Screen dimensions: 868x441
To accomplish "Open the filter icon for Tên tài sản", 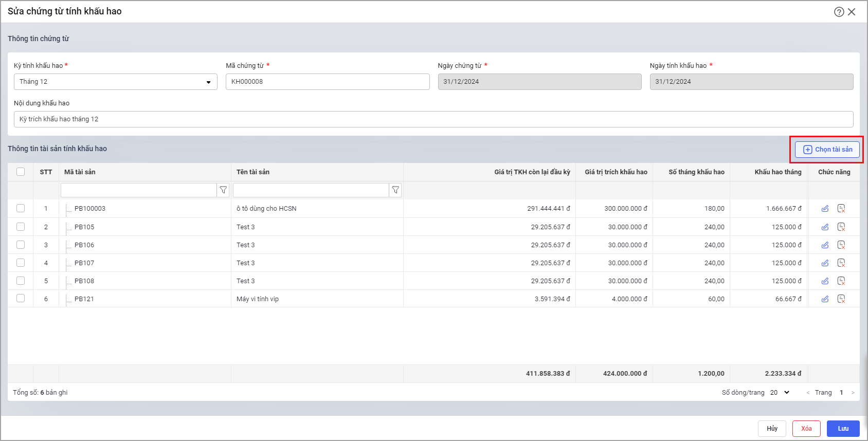I will tap(395, 190).
